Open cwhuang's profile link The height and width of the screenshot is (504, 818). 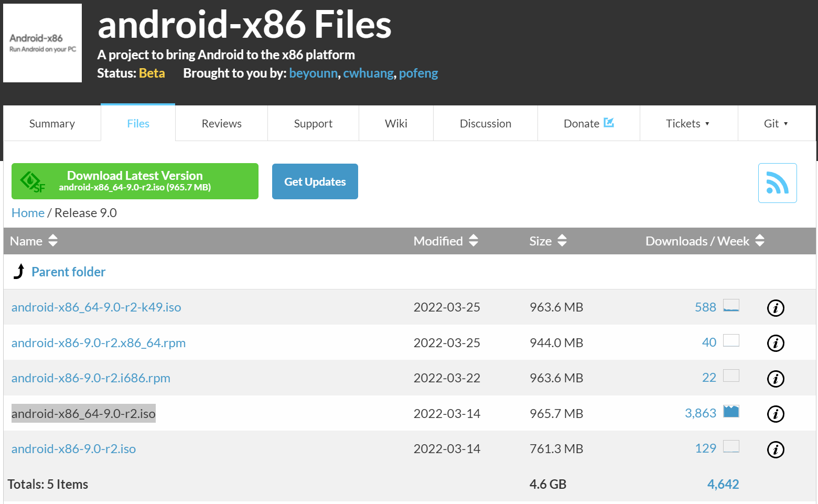(369, 73)
